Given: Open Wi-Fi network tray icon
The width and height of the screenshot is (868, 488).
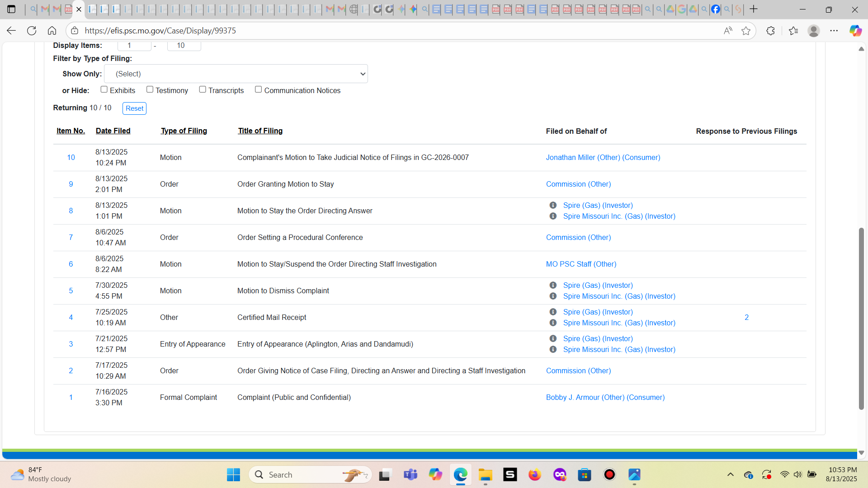Looking at the screenshot, I should 785,474.
